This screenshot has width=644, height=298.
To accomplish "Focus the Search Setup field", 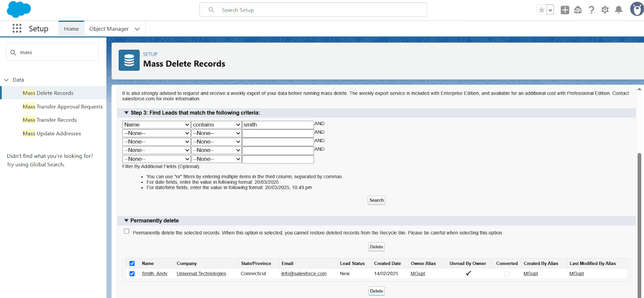I will [x=313, y=10].
